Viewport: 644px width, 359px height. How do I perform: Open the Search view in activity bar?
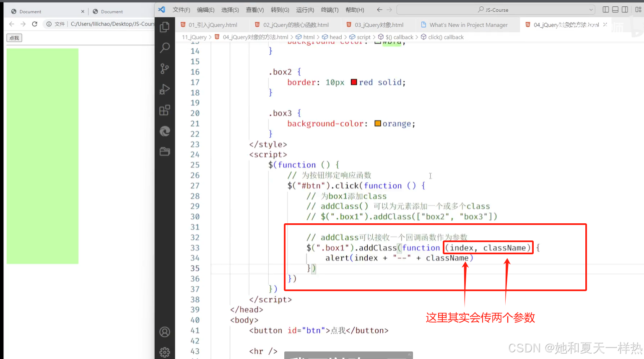tap(165, 47)
